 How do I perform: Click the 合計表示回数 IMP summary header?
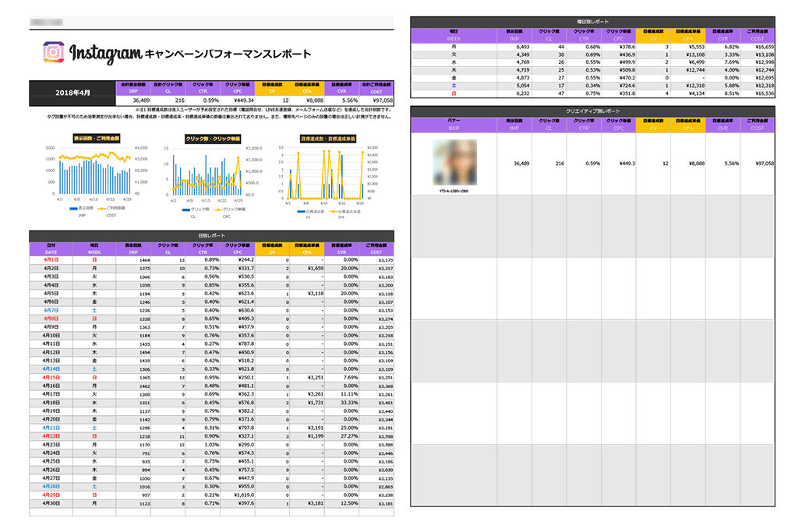[132, 86]
